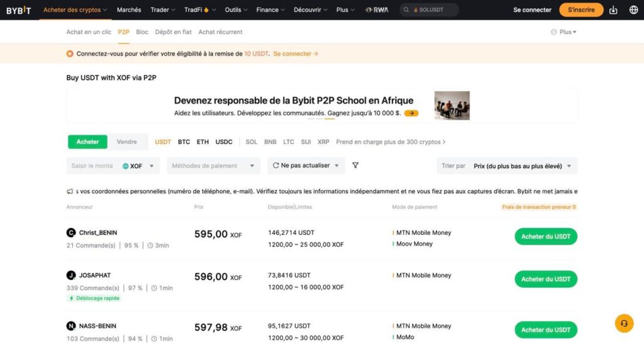The width and height of the screenshot is (644, 343).
Task: Open the download app icon
Action: click(613, 10)
